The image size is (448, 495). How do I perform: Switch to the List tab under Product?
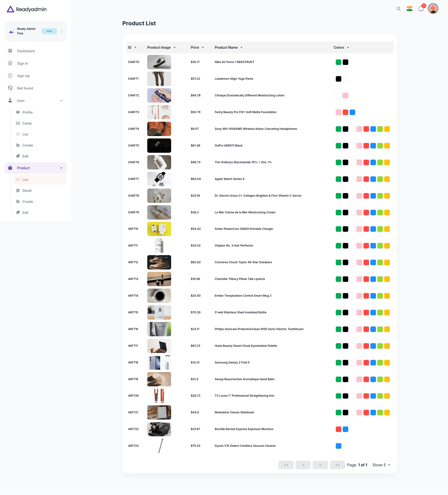coord(25,179)
